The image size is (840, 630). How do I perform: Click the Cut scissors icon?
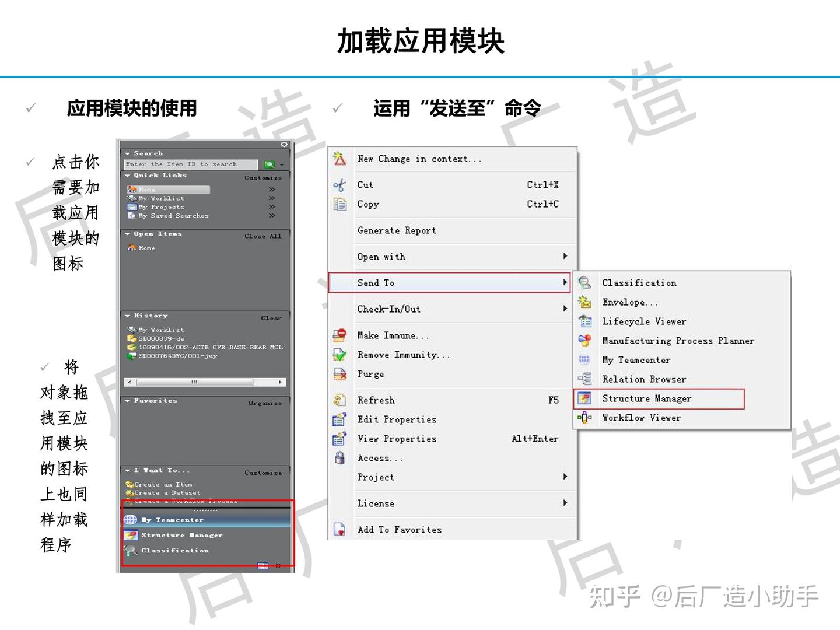[340, 185]
